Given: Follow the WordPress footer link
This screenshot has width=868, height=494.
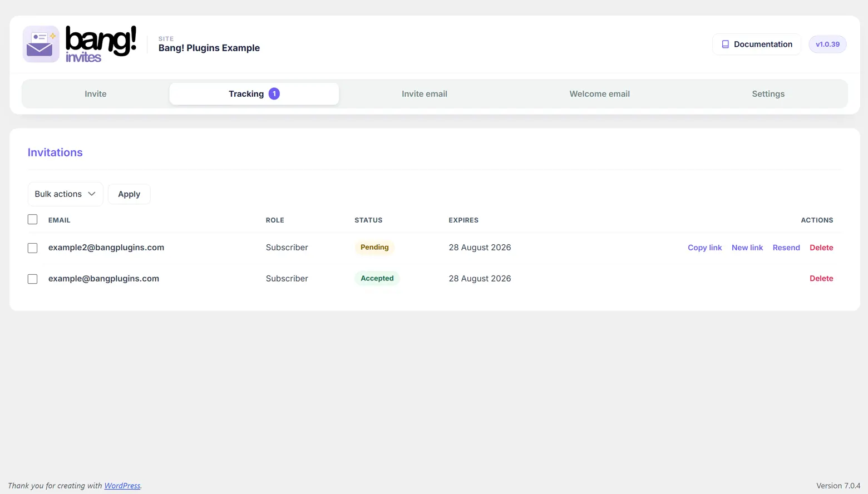Looking at the screenshot, I should (122, 486).
